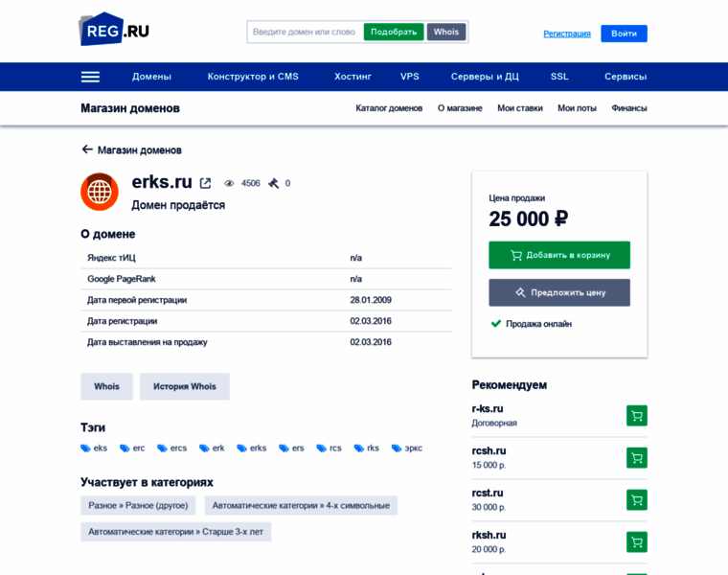Open category Старше 3-х лет
The image size is (728, 575).
coord(176,532)
